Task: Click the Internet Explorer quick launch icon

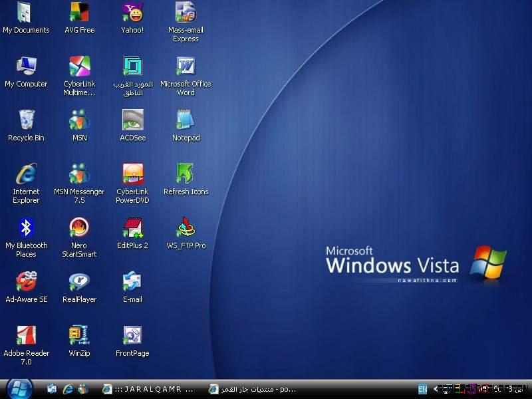Action: tap(67, 389)
